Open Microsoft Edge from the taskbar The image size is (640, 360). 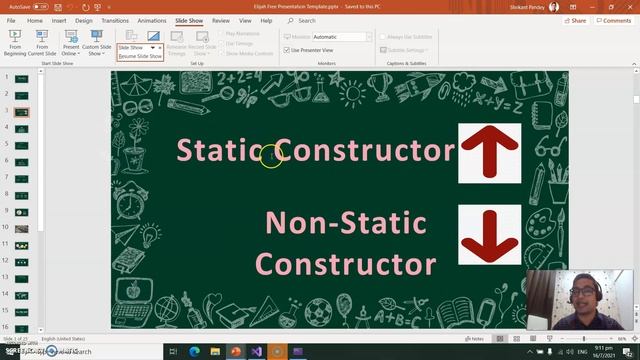194,351
